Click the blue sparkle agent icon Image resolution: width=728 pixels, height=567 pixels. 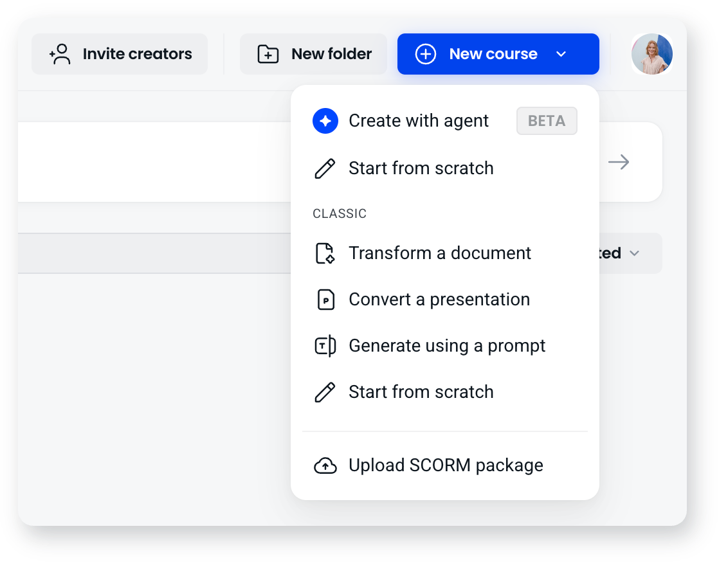pos(325,121)
